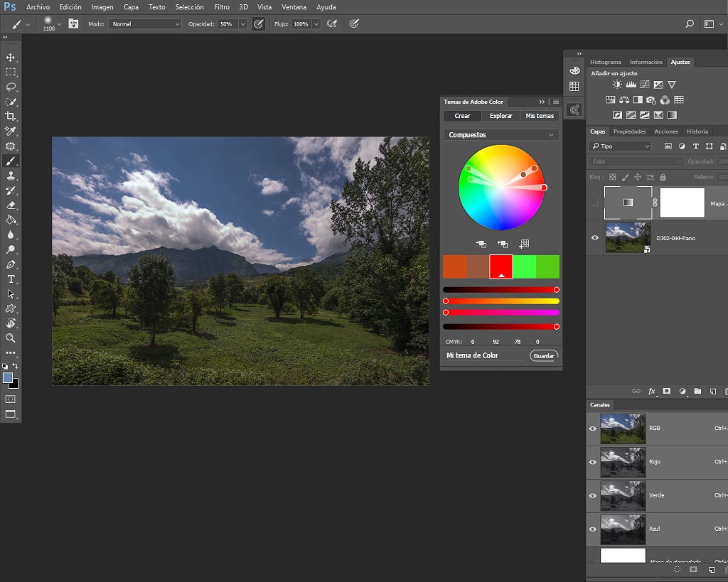Click the fx layer style icon

[x=652, y=392]
